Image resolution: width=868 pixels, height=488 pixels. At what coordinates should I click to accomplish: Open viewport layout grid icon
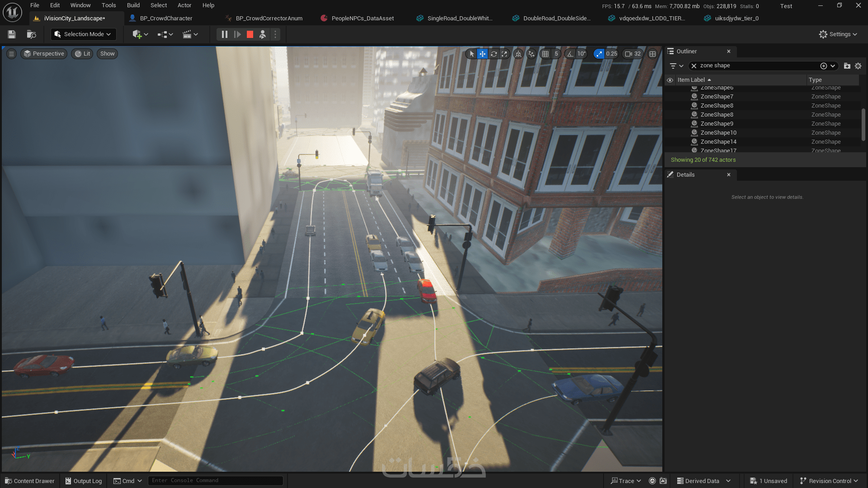pos(652,54)
